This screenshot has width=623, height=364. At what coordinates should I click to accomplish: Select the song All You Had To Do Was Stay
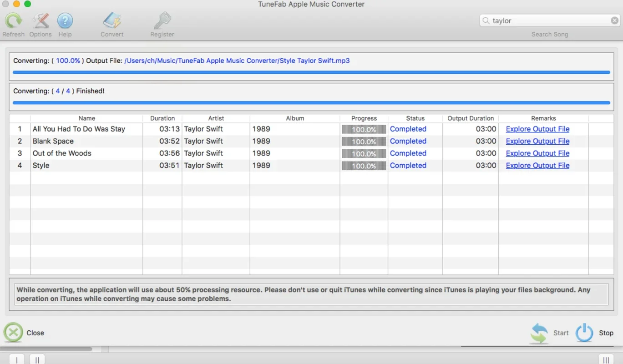click(x=79, y=129)
